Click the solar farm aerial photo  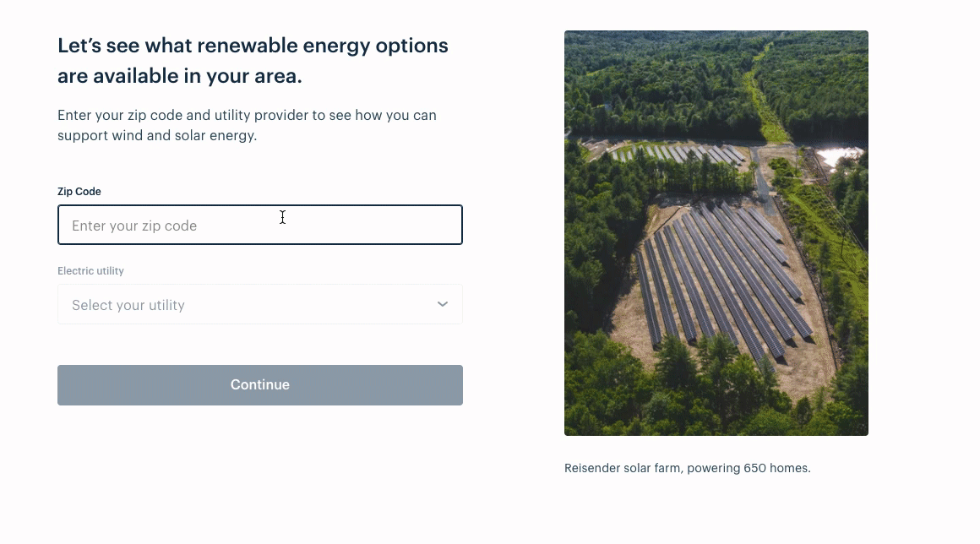716,233
